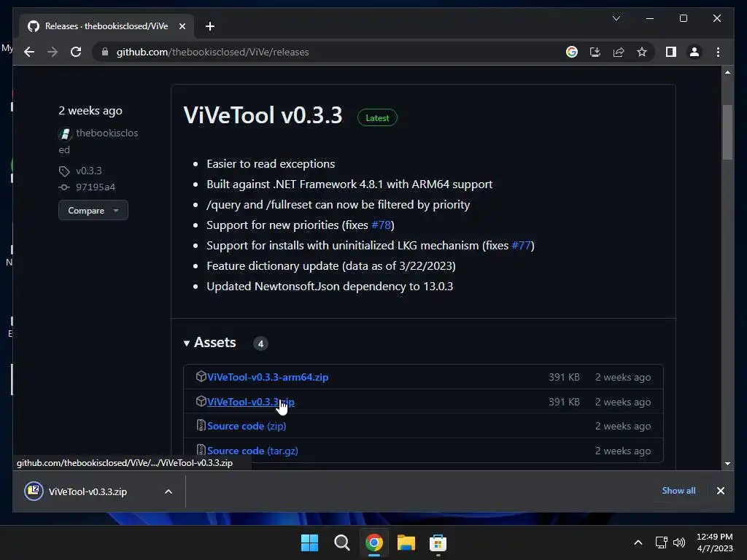Go back using the browser back arrow
Viewport: 747px width, 560px height.
[29, 52]
